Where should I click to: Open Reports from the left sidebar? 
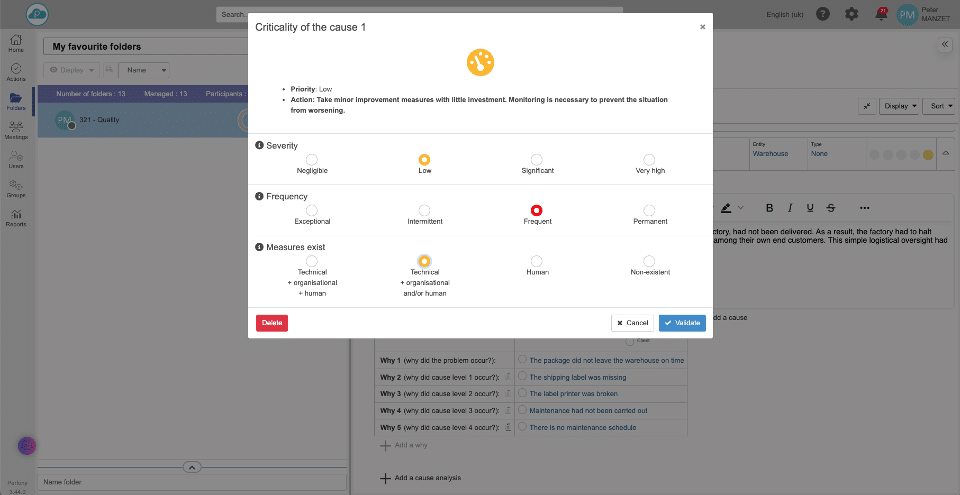tap(16, 218)
